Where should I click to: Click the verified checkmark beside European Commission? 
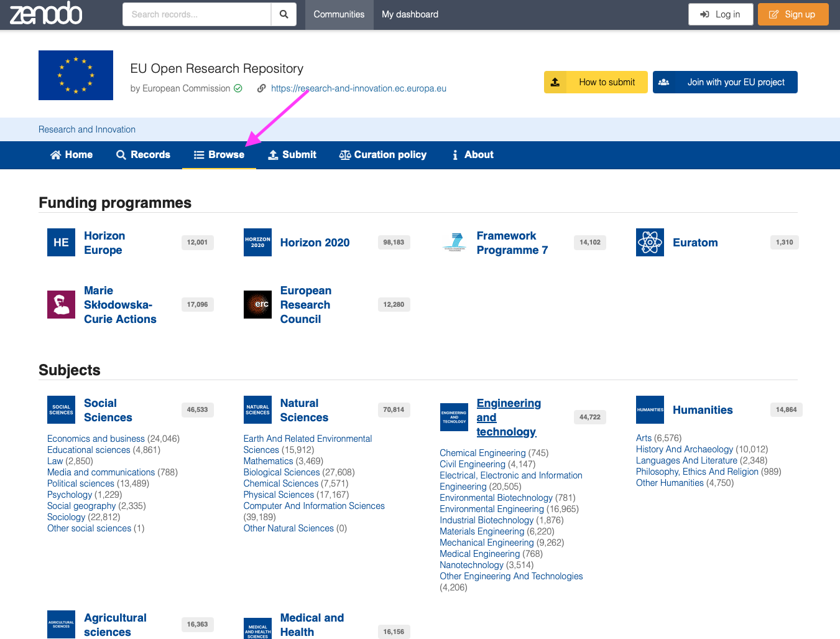point(238,88)
